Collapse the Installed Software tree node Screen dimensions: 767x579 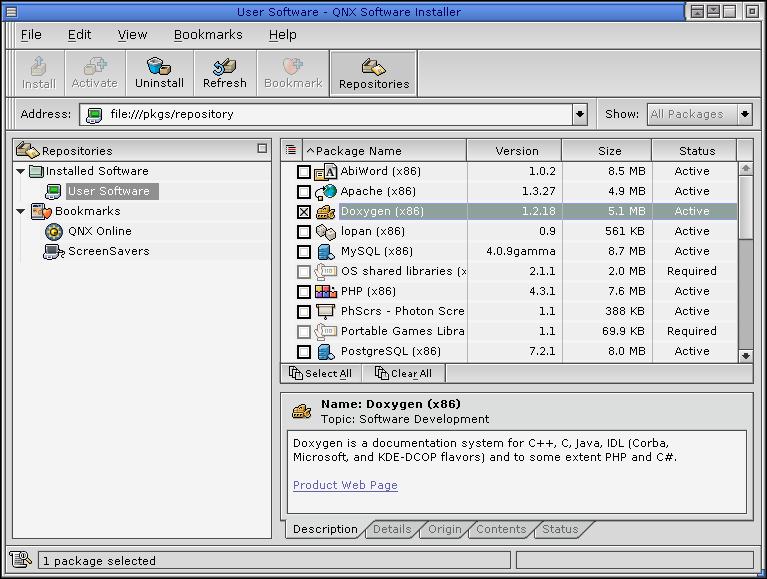point(21,171)
